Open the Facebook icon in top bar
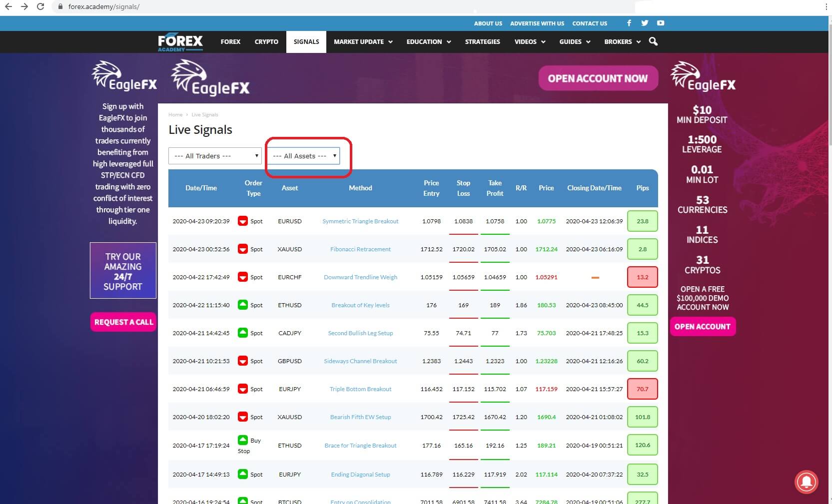Image resolution: width=832 pixels, height=504 pixels. [x=629, y=23]
